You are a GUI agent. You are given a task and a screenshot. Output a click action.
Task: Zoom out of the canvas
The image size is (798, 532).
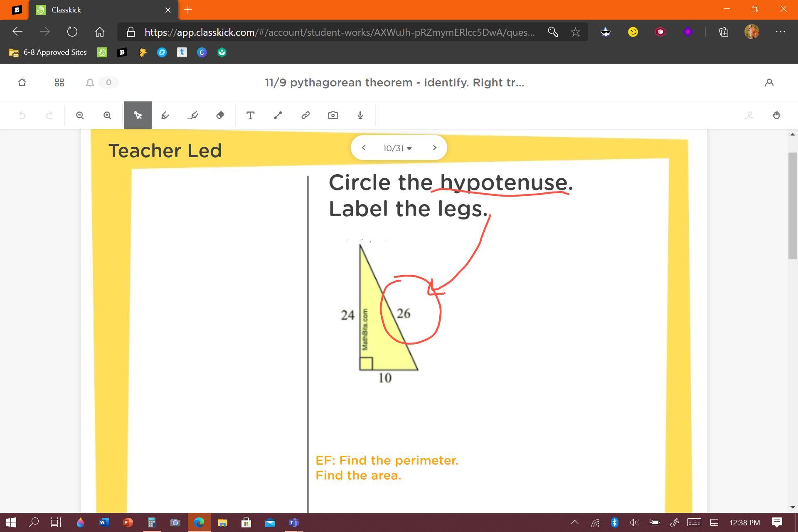pyautogui.click(x=80, y=116)
